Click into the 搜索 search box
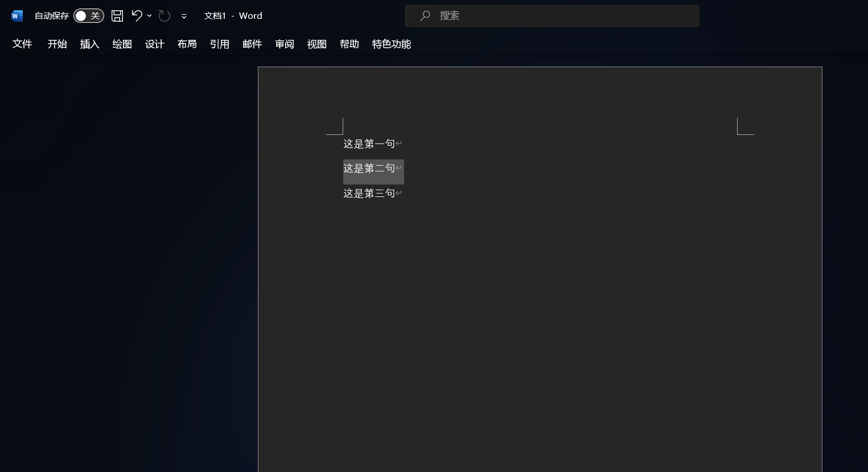Viewport: 868px width, 472px height. point(552,16)
